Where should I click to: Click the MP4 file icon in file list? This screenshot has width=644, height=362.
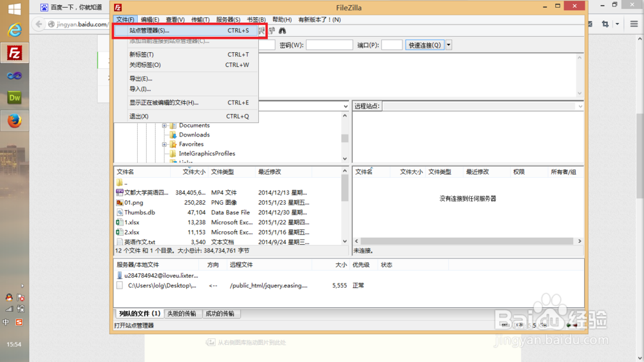tap(120, 193)
